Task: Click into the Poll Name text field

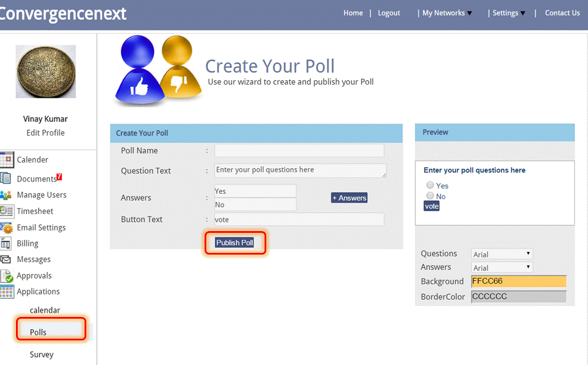Action: tap(299, 151)
